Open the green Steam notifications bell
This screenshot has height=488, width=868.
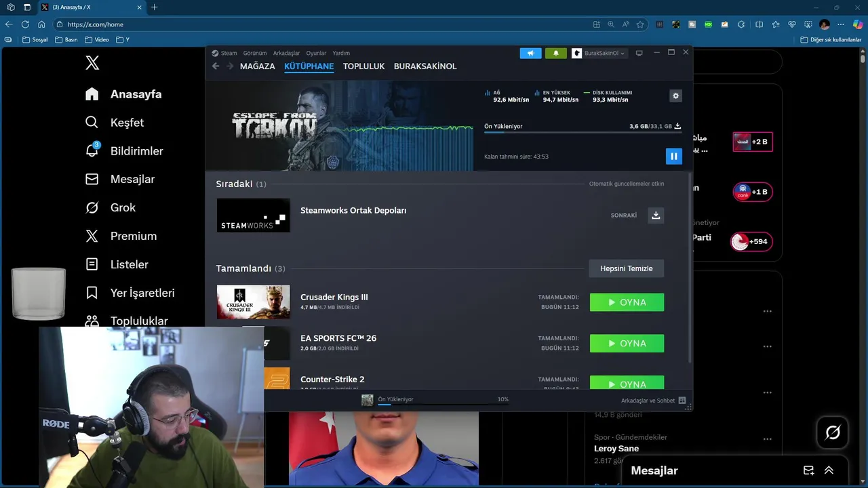click(x=556, y=53)
